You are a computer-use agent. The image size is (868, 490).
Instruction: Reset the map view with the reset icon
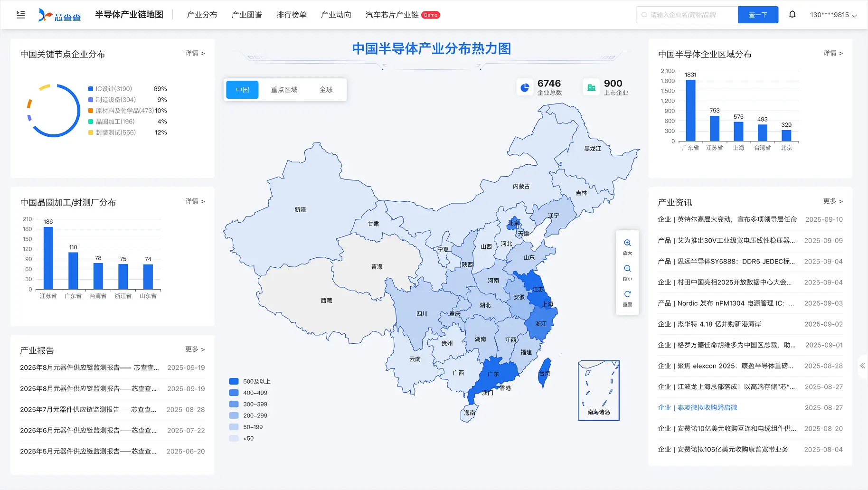click(x=627, y=294)
